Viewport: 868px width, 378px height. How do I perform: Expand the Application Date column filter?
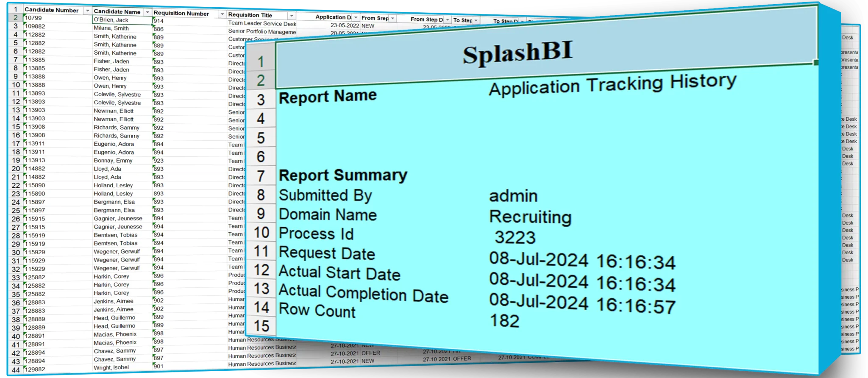[356, 18]
